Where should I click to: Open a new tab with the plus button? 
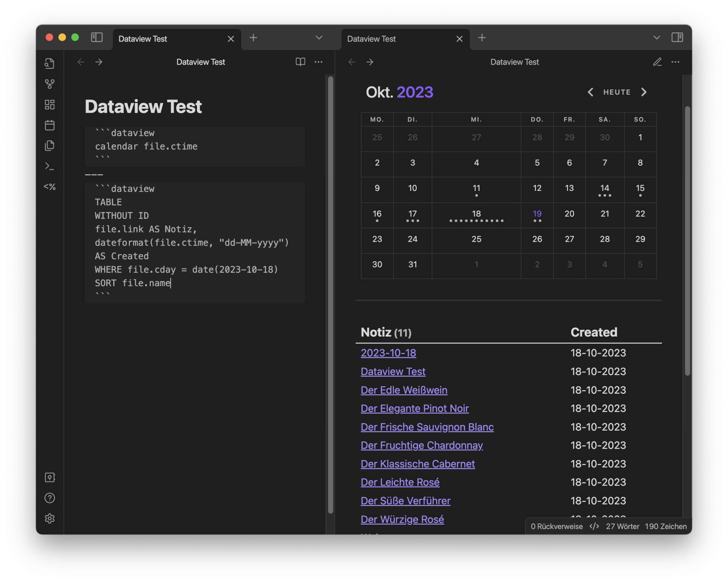click(253, 37)
